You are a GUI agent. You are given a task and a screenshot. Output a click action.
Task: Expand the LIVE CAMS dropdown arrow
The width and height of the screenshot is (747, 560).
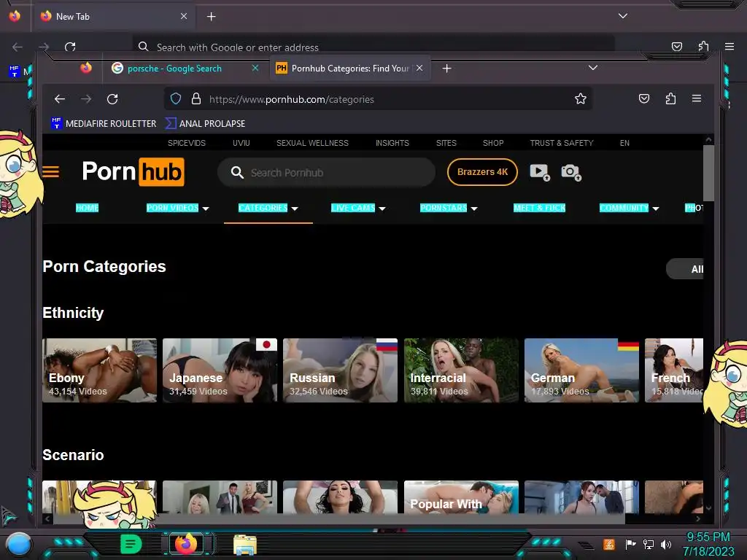pos(382,209)
